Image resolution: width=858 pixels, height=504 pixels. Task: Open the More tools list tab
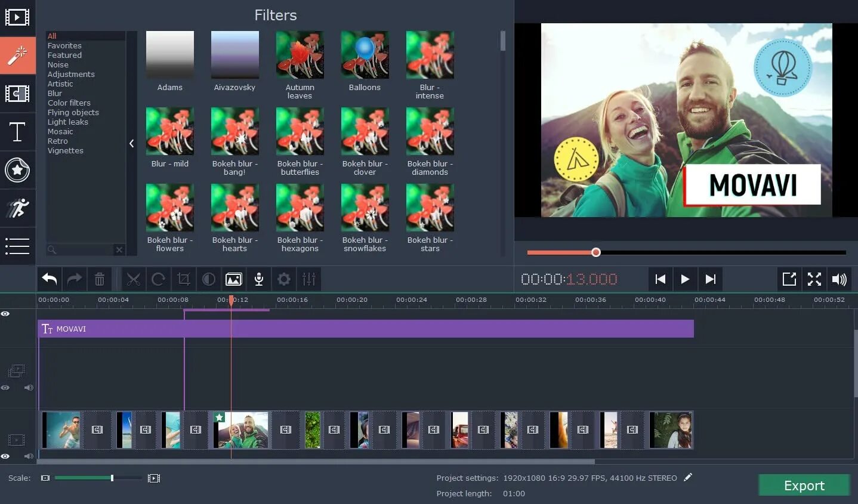pos(17,246)
